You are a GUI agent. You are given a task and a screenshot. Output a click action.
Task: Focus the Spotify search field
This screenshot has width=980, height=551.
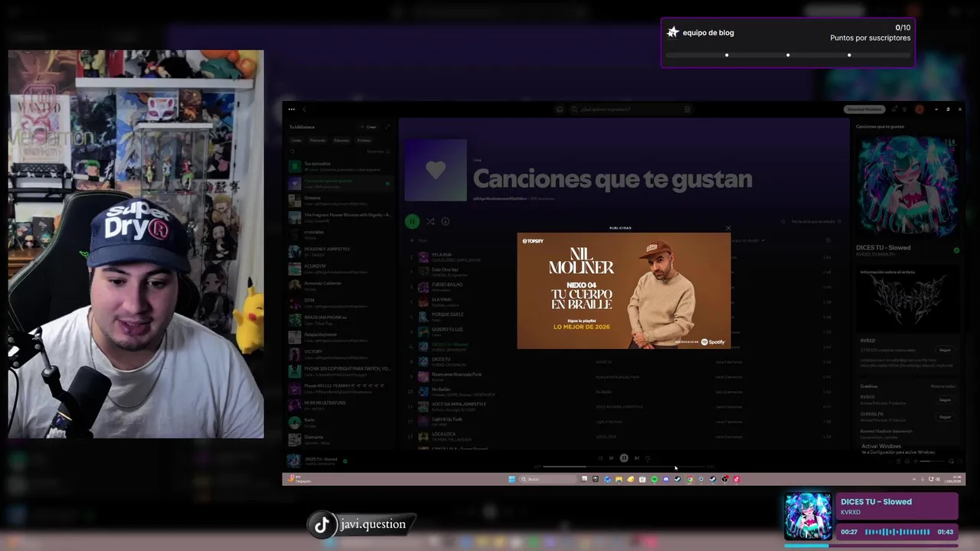(630, 109)
